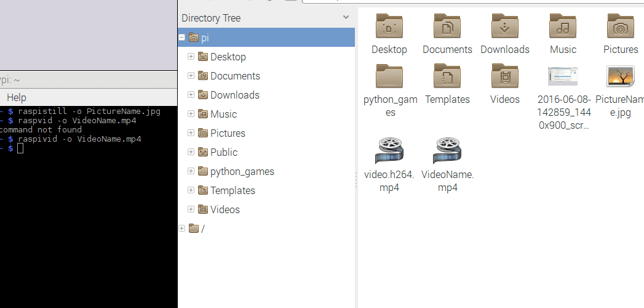Select the 2016-06-08 screenshot thumbnail
644x308 pixels.
click(563, 77)
